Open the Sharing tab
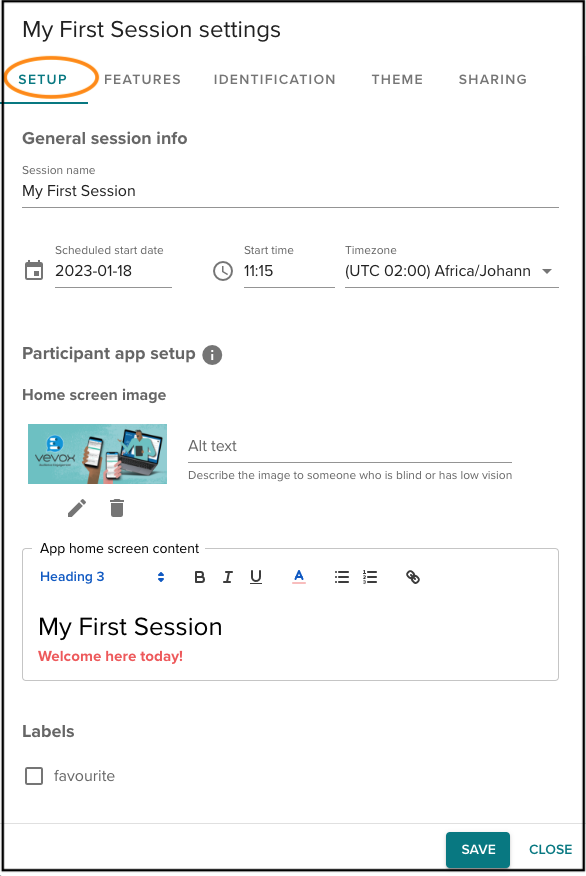The height and width of the screenshot is (876, 586). tap(493, 79)
